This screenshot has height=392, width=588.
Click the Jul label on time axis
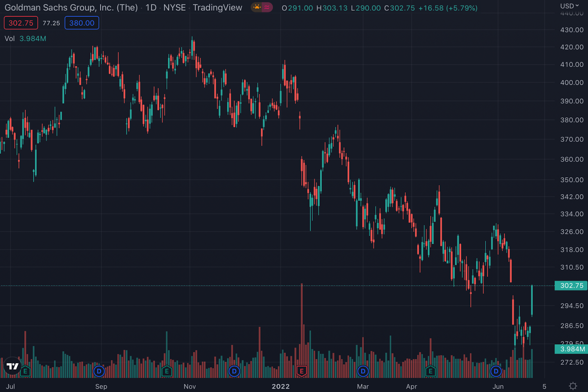[x=10, y=386]
